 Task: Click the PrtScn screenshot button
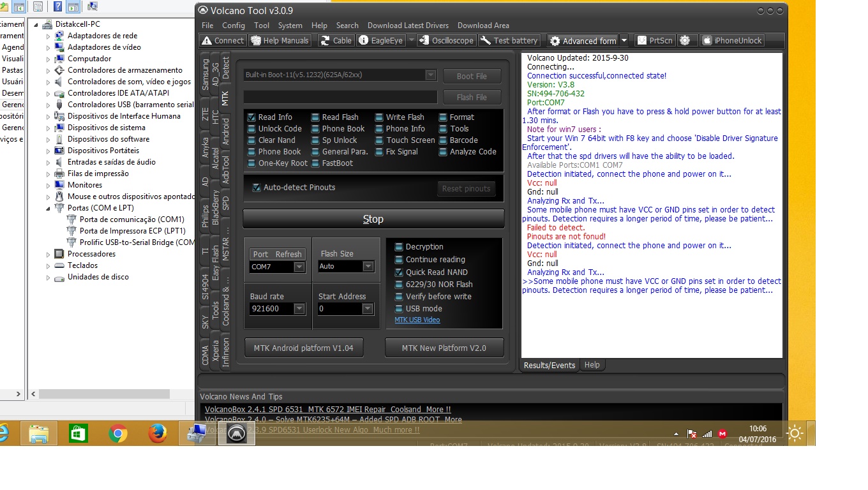tap(655, 40)
